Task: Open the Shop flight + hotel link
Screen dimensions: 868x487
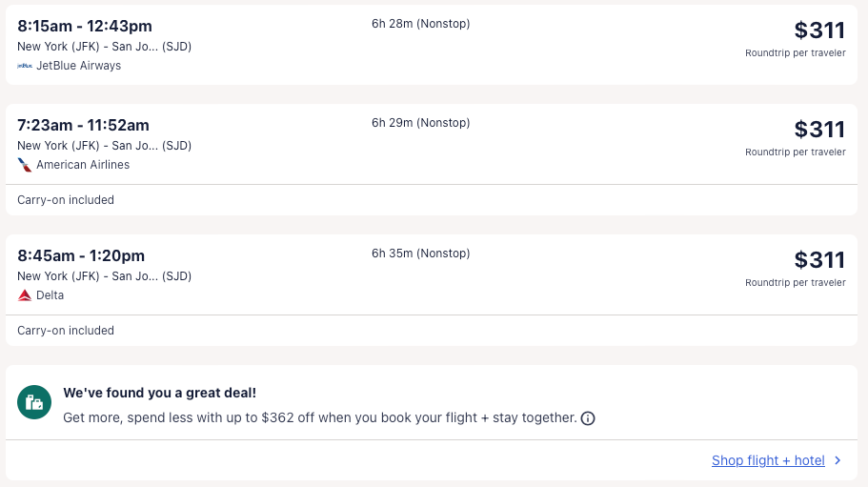Action: pyautogui.click(x=768, y=460)
